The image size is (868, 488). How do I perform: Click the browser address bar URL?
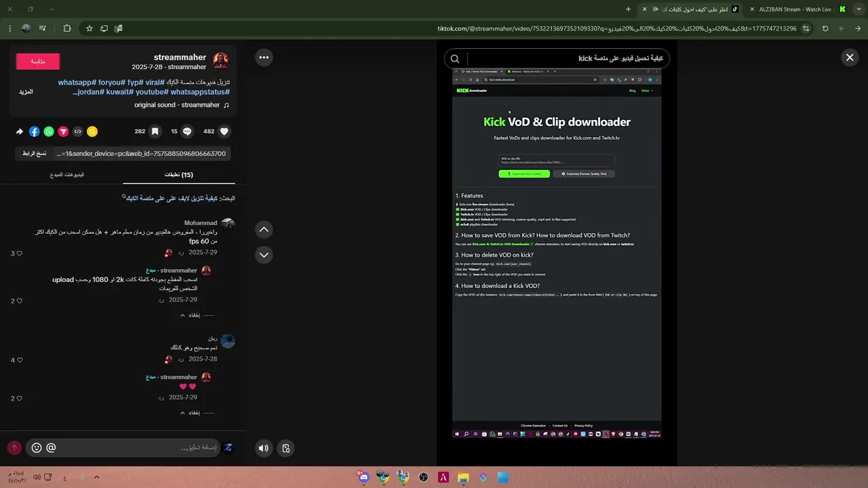pos(617,28)
